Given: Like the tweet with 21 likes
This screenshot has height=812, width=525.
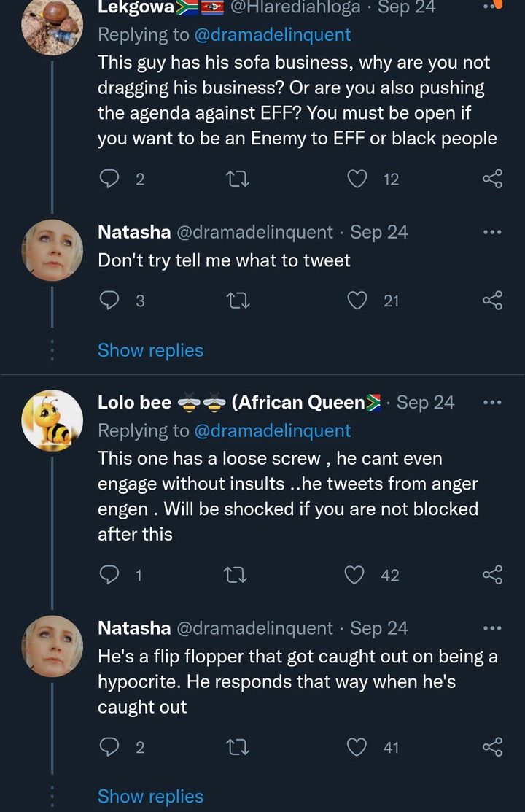Looking at the screenshot, I should (x=357, y=301).
